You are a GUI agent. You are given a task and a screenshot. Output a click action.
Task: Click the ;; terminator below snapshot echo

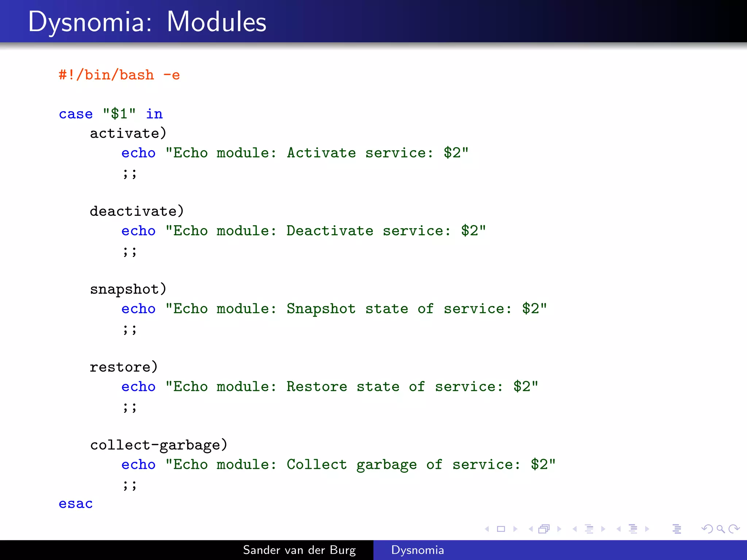coord(130,330)
